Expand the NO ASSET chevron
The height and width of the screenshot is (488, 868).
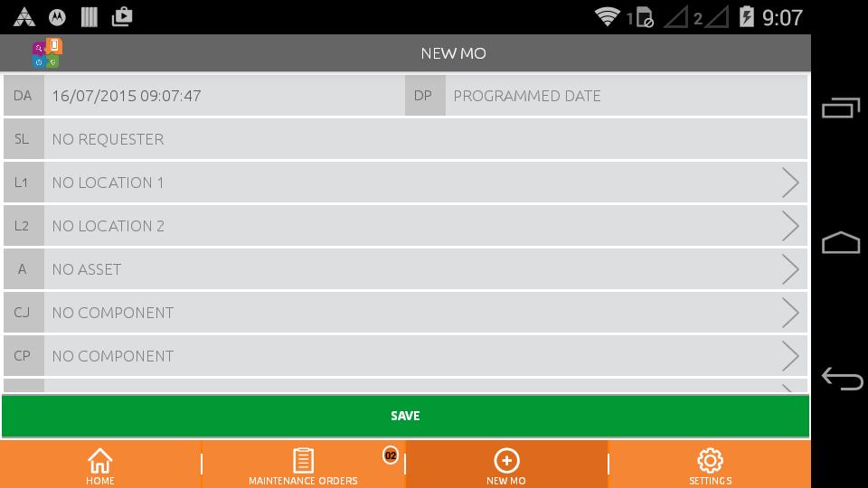790,269
